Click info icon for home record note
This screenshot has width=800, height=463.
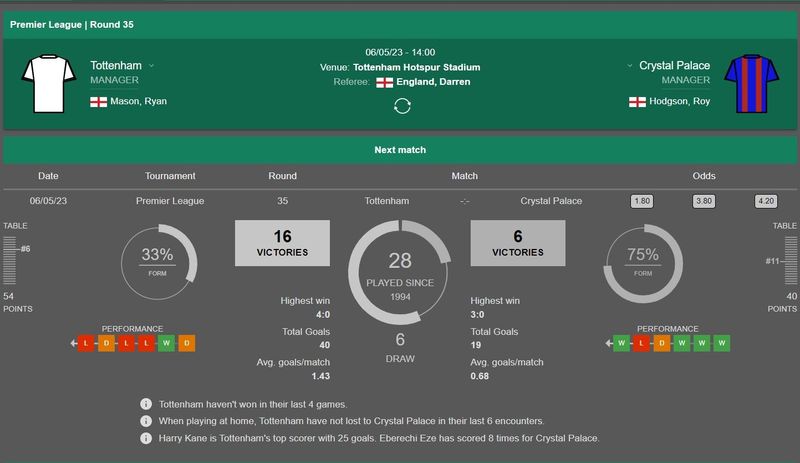pos(146,421)
